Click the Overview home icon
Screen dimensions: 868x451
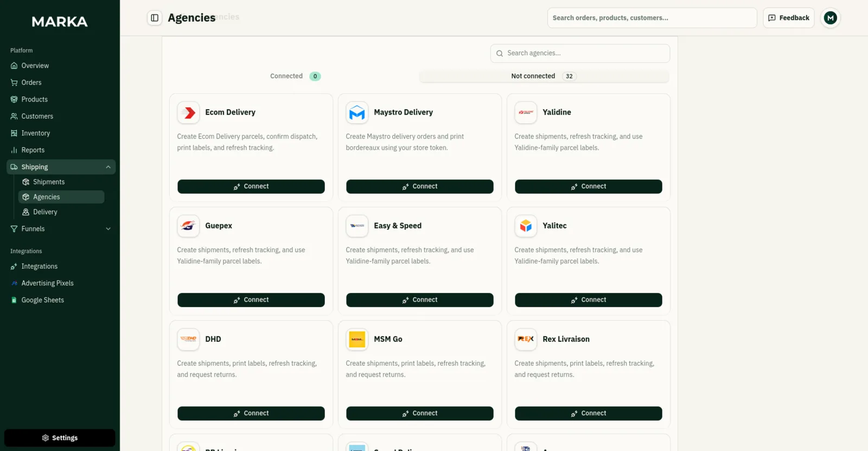tap(14, 66)
